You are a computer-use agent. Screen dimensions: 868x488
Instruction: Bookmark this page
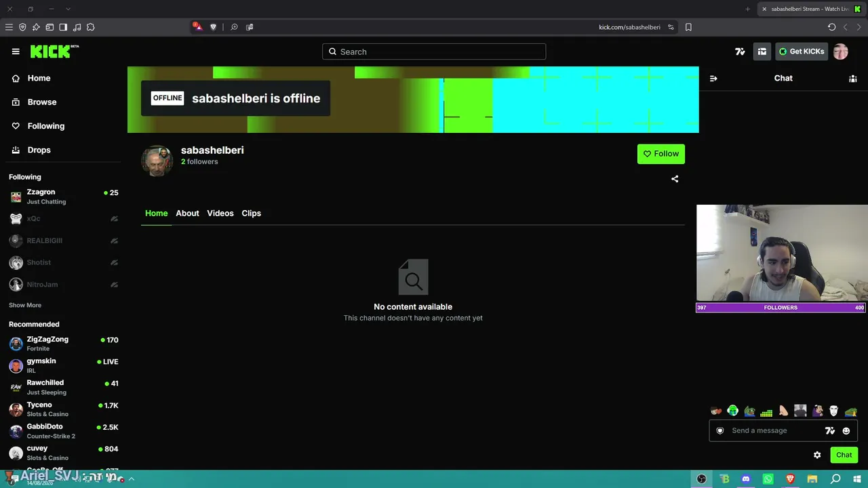pyautogui.click(x=688, y=27)
